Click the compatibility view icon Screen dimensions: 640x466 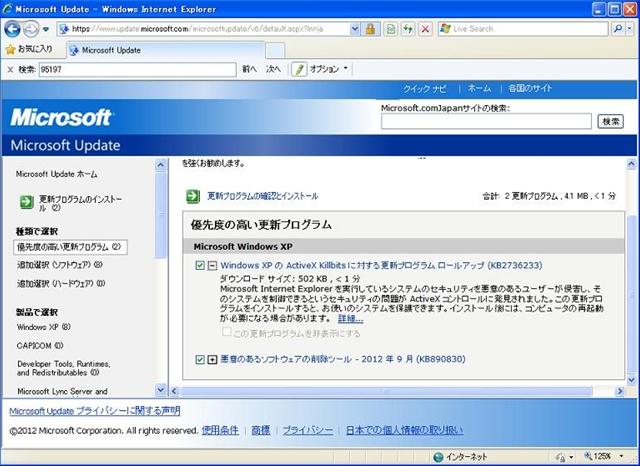(x=391, y=29)
